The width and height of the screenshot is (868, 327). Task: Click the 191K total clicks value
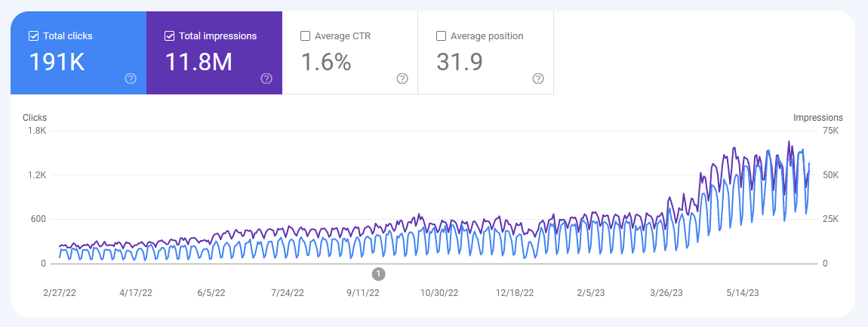[57, 63]
